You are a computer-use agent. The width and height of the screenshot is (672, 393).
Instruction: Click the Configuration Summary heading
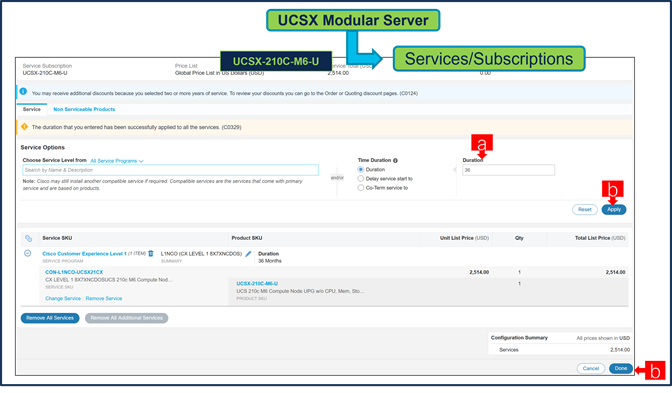pyautogui.click(x=519, y=338)
